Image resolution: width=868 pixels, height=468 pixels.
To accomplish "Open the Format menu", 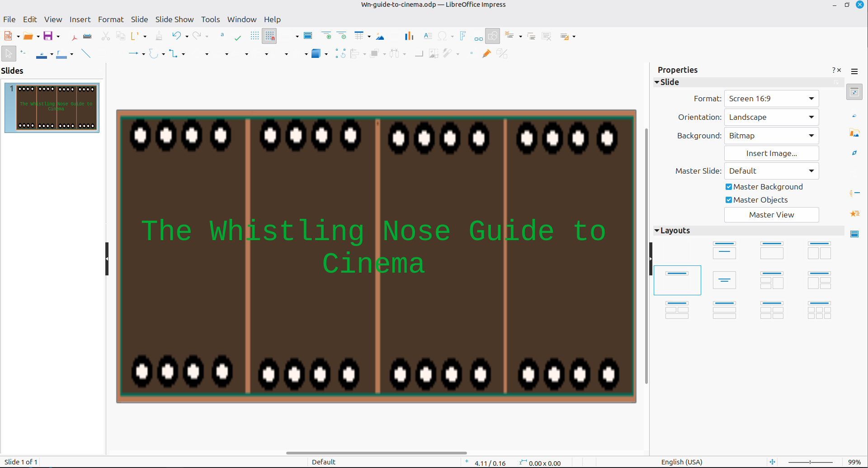I will click(111, 19).
